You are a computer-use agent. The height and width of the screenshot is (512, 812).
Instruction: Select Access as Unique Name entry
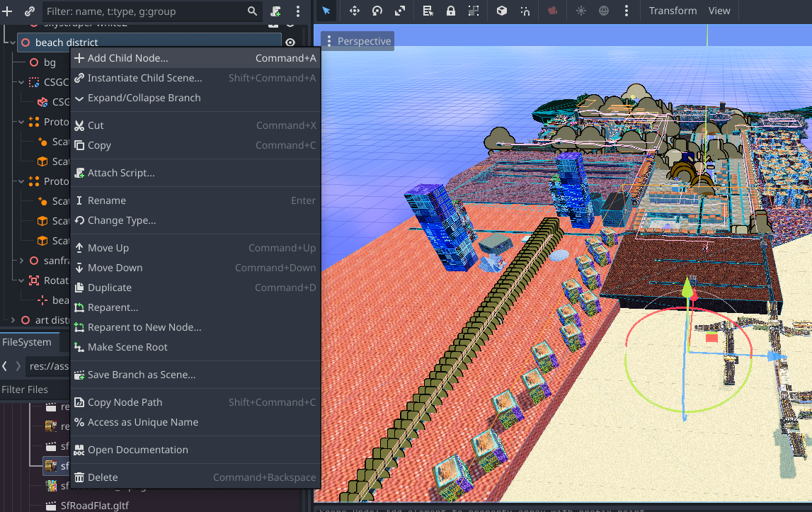[x=195, y=422]
